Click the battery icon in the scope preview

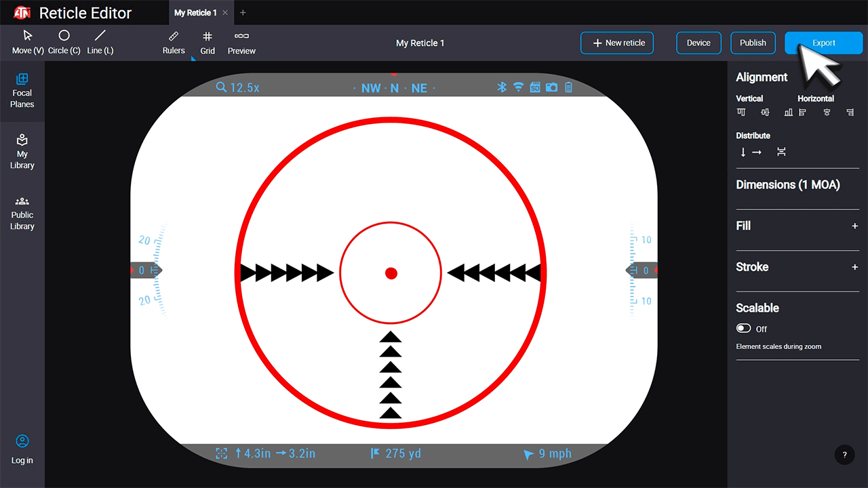[568, 87]
